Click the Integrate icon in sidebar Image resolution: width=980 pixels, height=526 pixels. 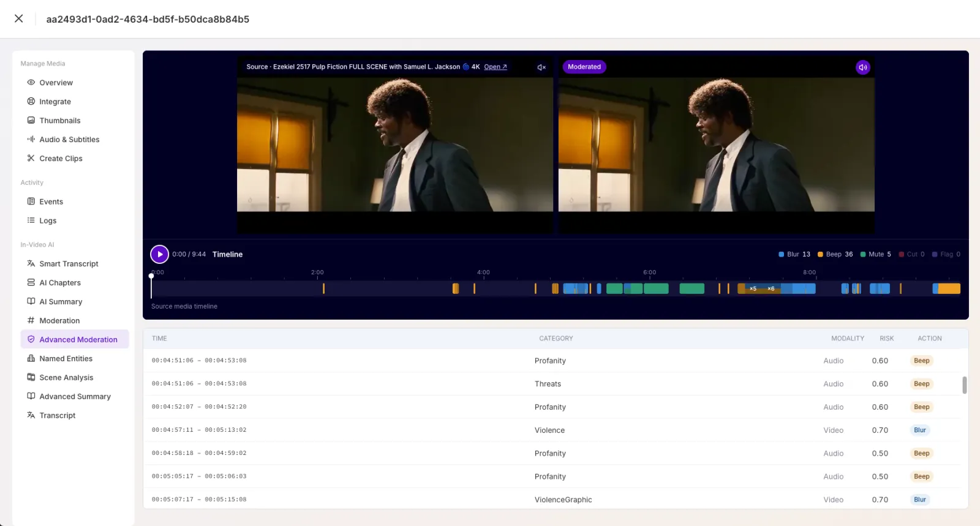[31, 101]
